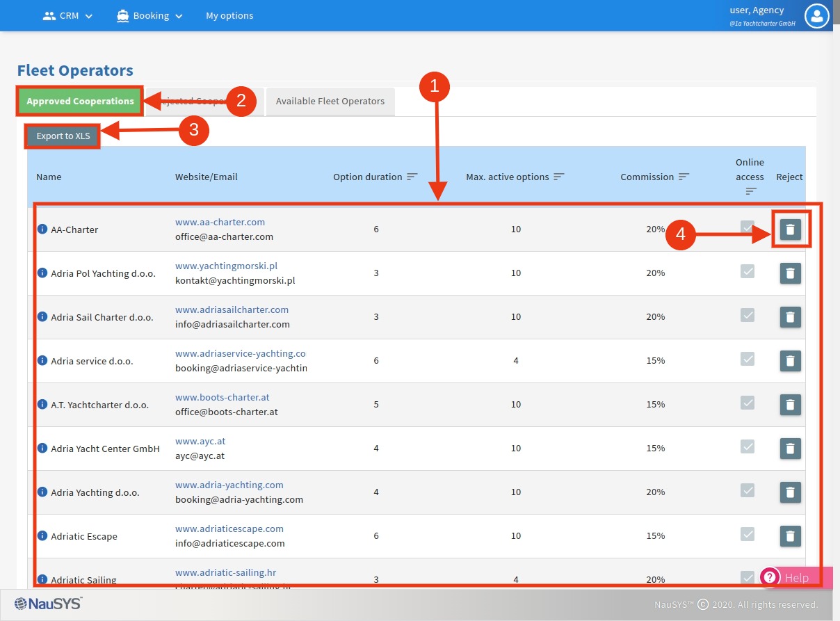Image resolution: width=840 pixels, height=621 pixels.
Task: Click Export to XLS button
Action: pyautogui.click(x=63, y=136)
